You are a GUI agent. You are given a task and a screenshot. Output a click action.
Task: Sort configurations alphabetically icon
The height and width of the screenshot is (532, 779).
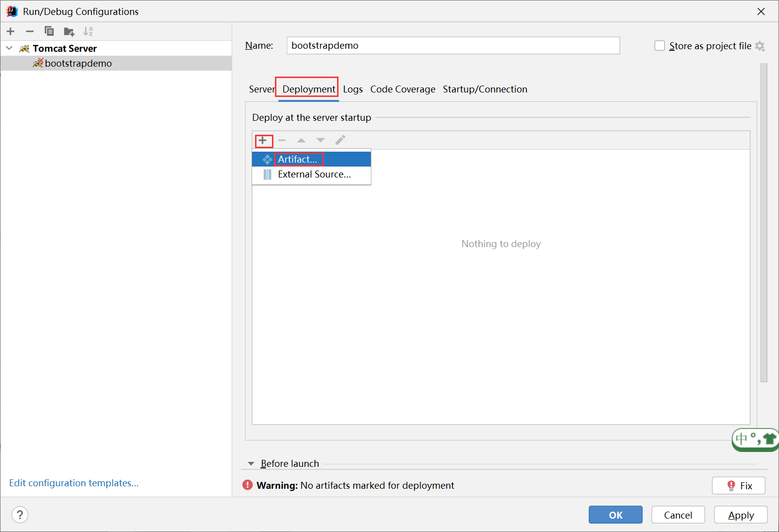pyautogui.click(x=88, y=31)
